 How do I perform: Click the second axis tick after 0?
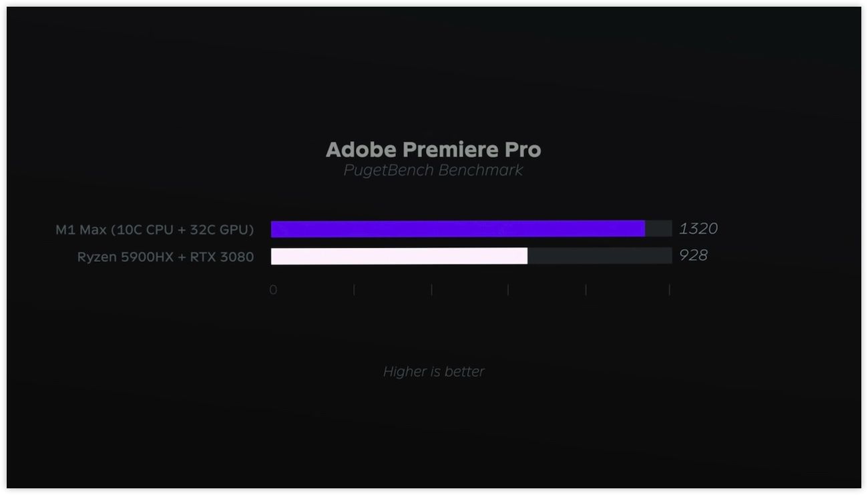[x=431, y=290]
